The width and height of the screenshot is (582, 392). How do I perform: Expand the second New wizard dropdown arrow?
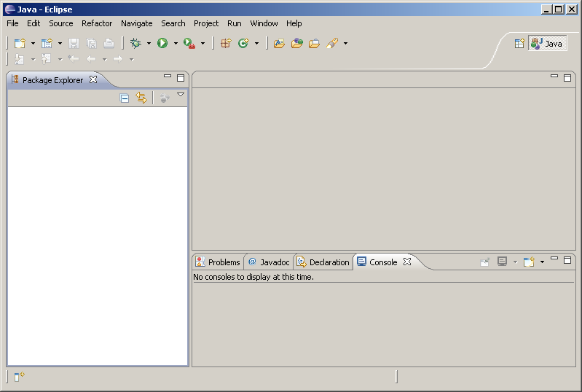coord(60,44)
